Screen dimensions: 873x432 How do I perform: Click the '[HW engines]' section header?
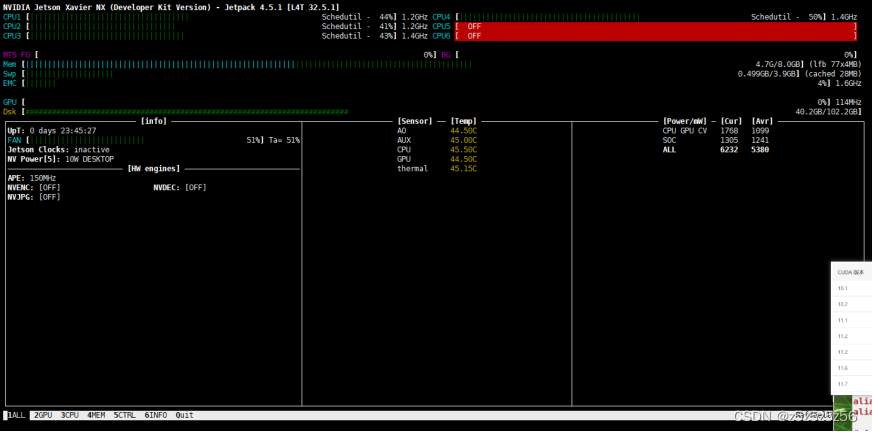(154, 169)
